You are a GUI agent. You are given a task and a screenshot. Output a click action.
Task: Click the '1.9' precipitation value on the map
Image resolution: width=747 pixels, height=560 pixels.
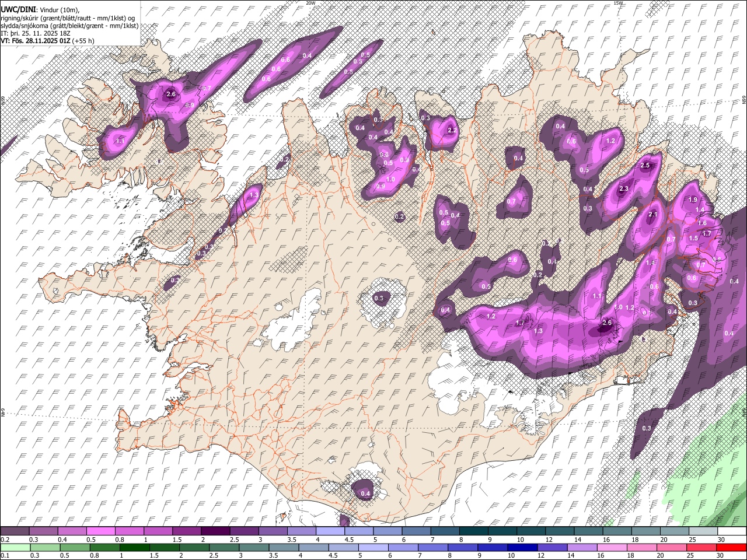(x=693, y=200)
